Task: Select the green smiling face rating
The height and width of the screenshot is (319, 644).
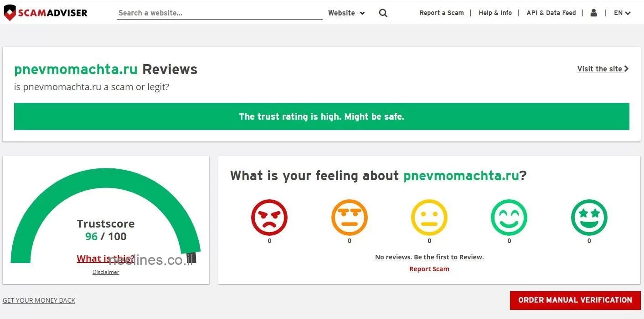Action: [509, 218]
